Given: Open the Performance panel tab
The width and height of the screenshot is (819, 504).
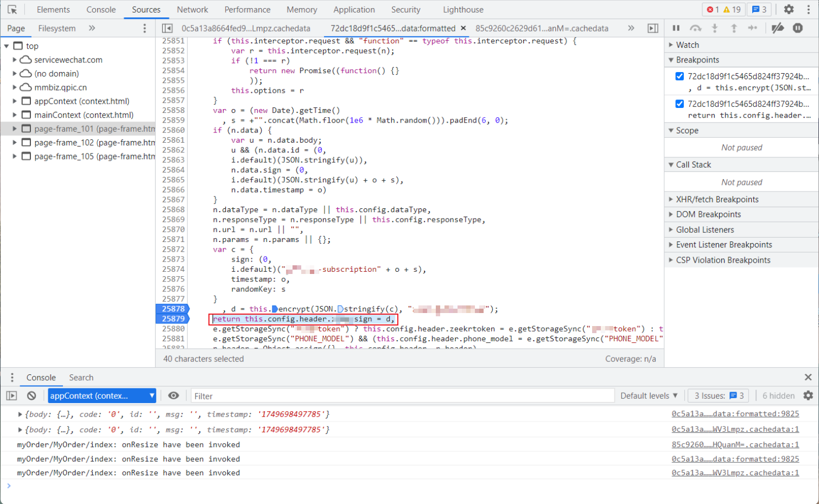Looking at the screenshot, I should tap(247, 10).
